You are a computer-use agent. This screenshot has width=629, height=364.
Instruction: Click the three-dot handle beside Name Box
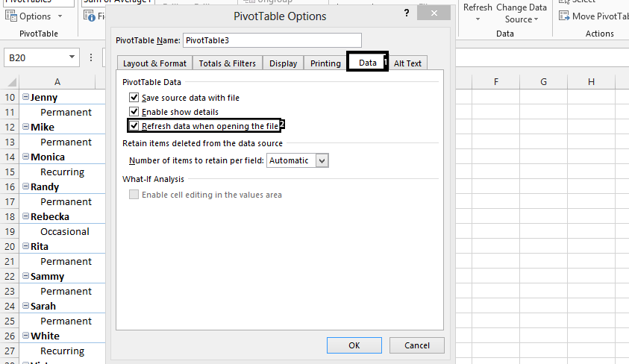tap(91, 57)
